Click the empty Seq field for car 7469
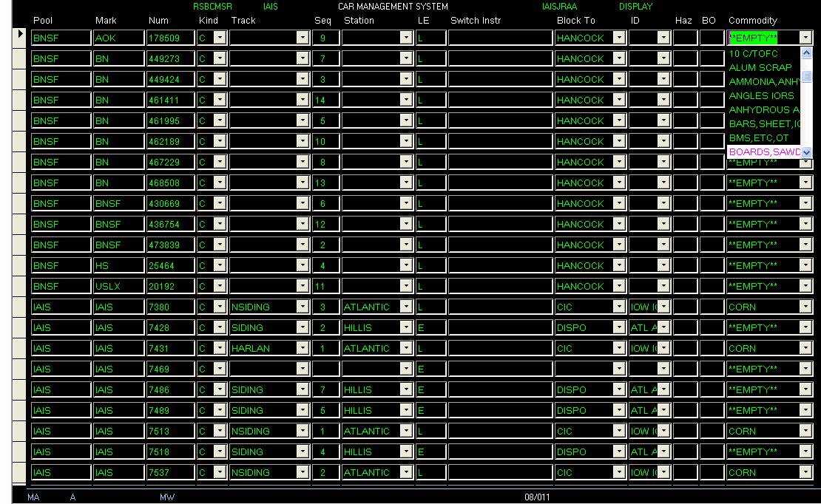 325,369
